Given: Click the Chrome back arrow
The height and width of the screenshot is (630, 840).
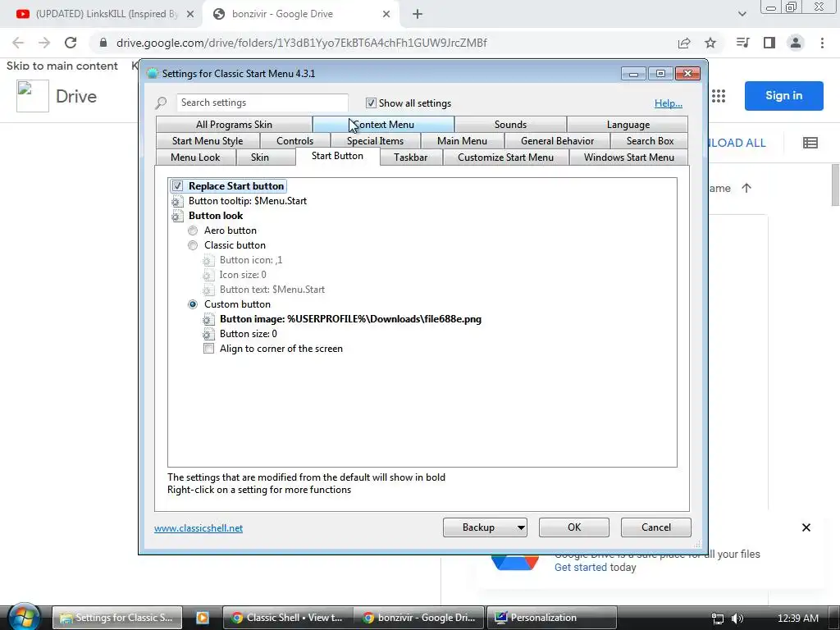Looking at the screenshot, I should coord(18,43).
